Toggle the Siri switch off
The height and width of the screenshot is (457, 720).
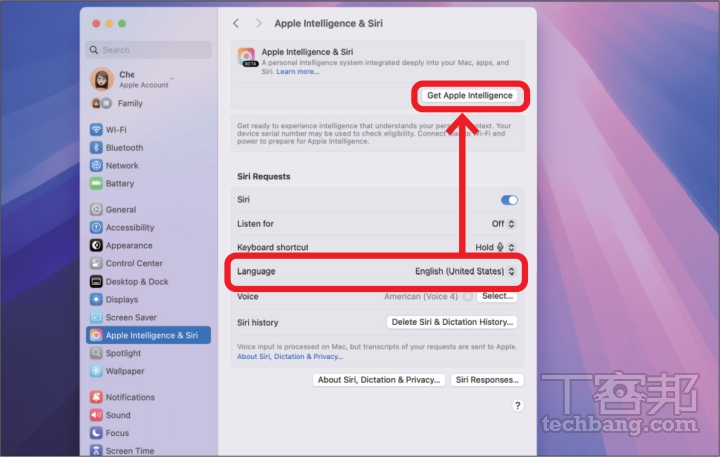click(509, 200)
